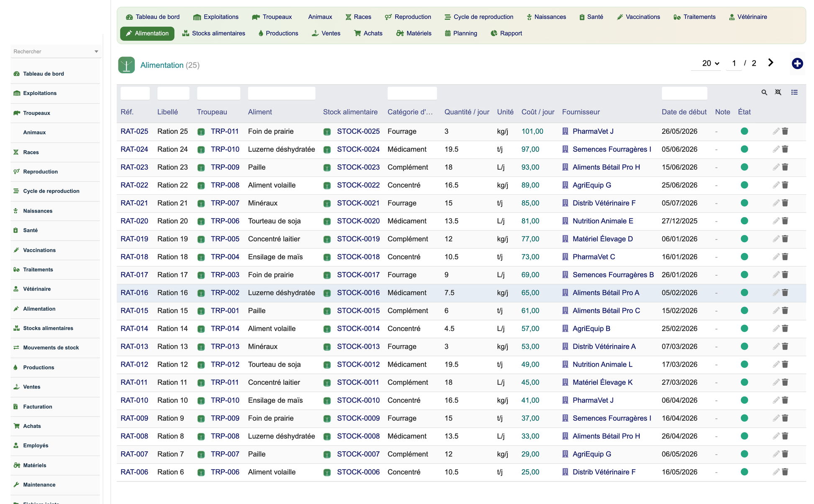
Task: Click the blue plus icon to add a ration
Action: [x=797, y=64]
